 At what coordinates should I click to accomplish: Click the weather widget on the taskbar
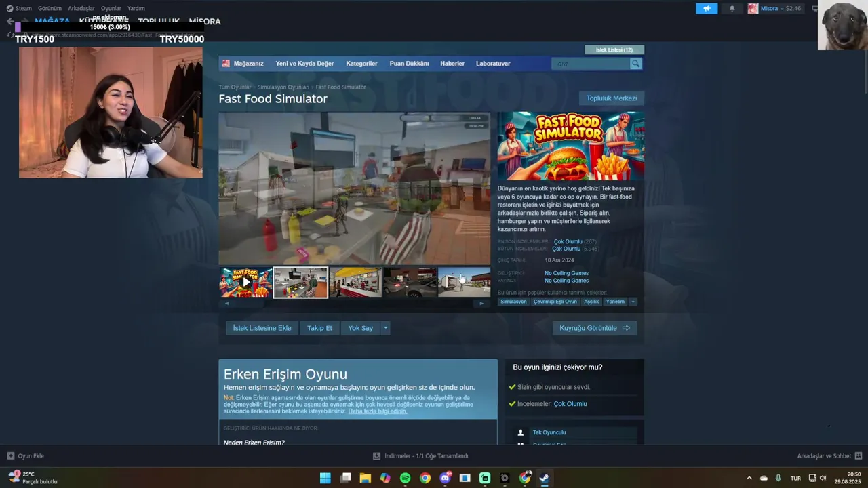click(x=34, y=478)
